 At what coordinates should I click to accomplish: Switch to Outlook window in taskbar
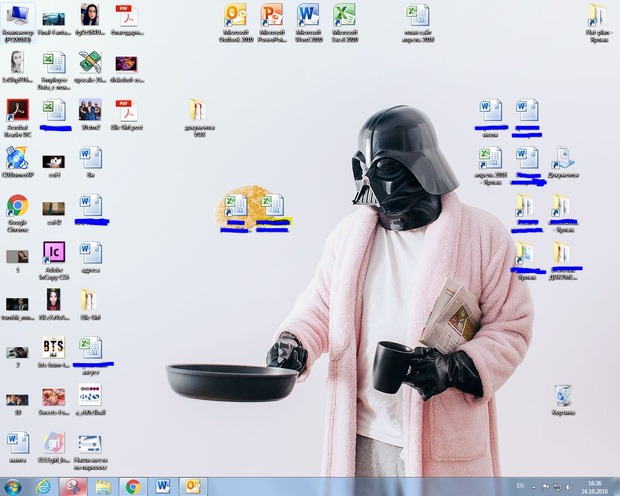coord(193,487)
